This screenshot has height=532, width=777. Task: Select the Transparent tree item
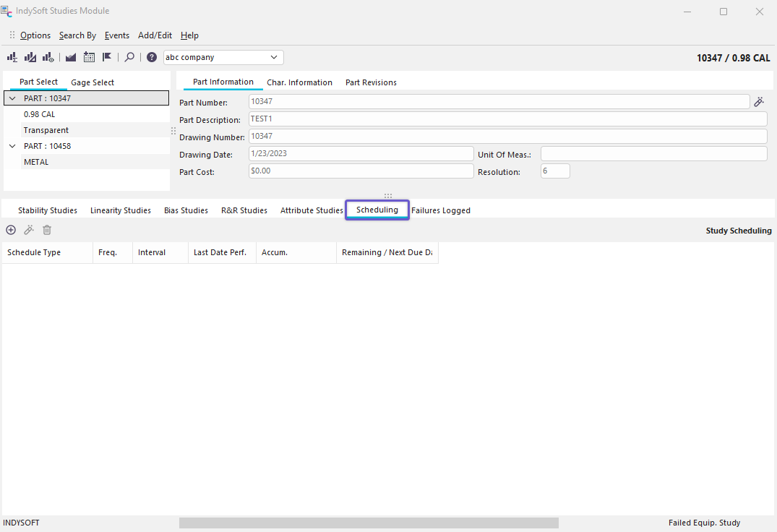(x=46, y=130)
